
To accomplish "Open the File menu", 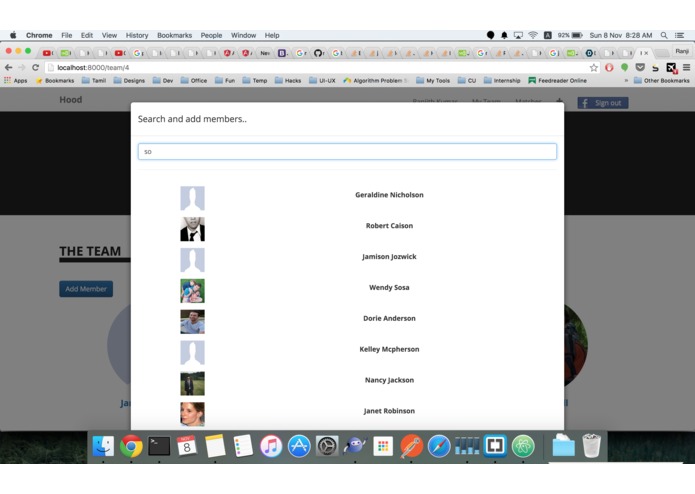I will click(x=66, y=35).
